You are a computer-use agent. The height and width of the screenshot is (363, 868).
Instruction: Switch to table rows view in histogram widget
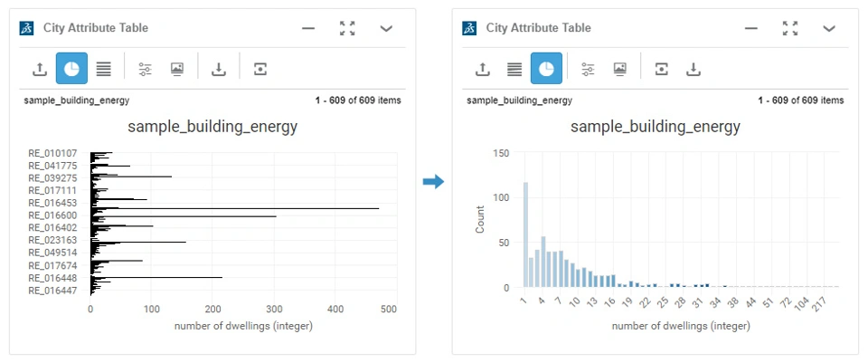point(514,69)
